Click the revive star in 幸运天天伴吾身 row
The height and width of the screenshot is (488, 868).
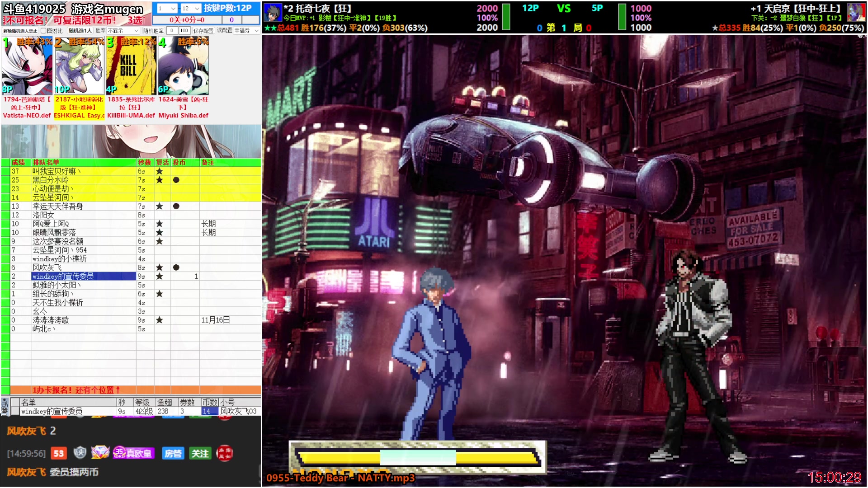(x=160, y=206)
